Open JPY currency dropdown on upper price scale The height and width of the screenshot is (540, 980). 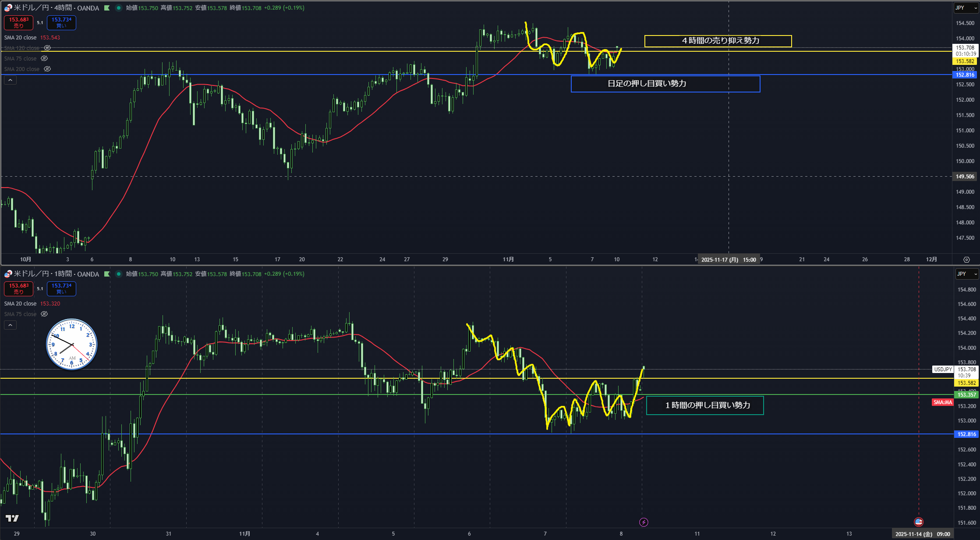[x=966, y=8]
